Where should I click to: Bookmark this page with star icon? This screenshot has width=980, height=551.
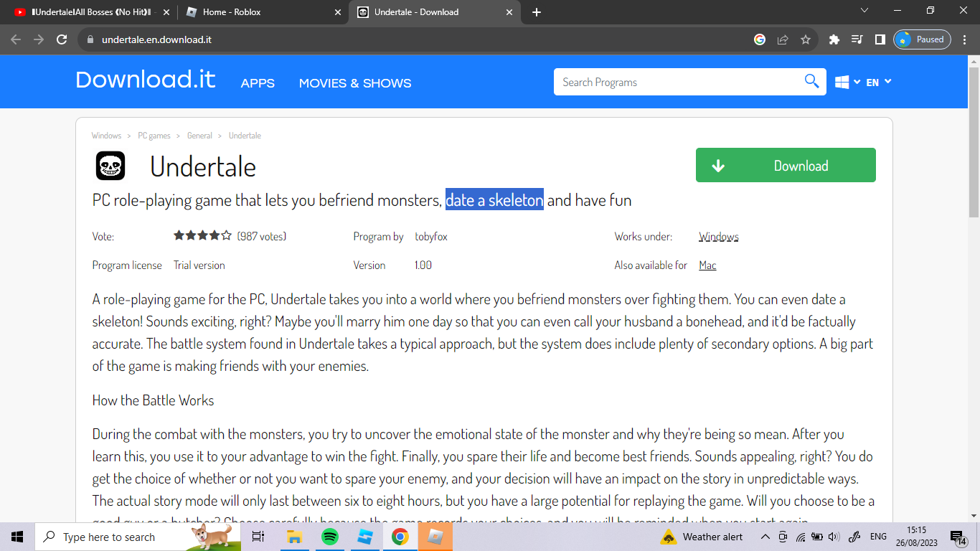click(806, 39)
